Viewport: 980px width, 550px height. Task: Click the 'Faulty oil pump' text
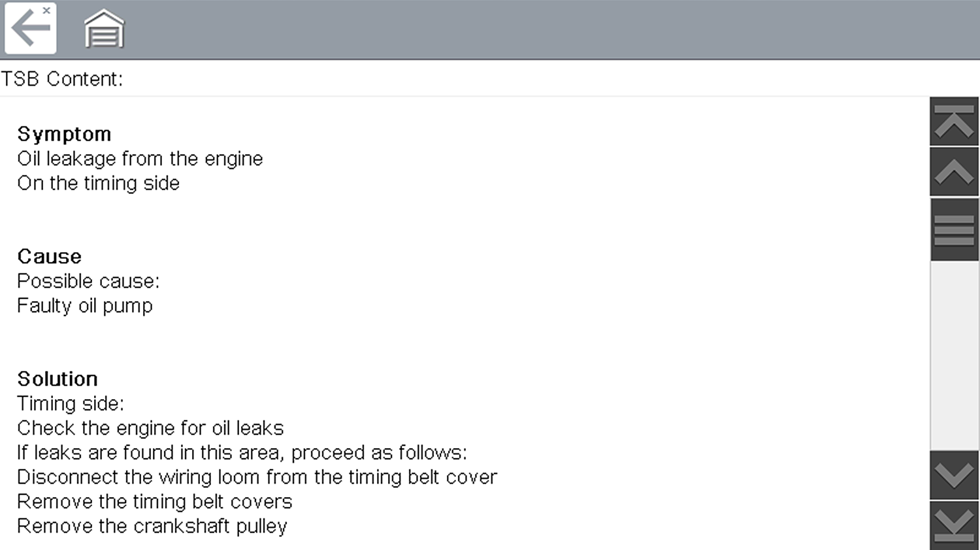click(85, 306)
